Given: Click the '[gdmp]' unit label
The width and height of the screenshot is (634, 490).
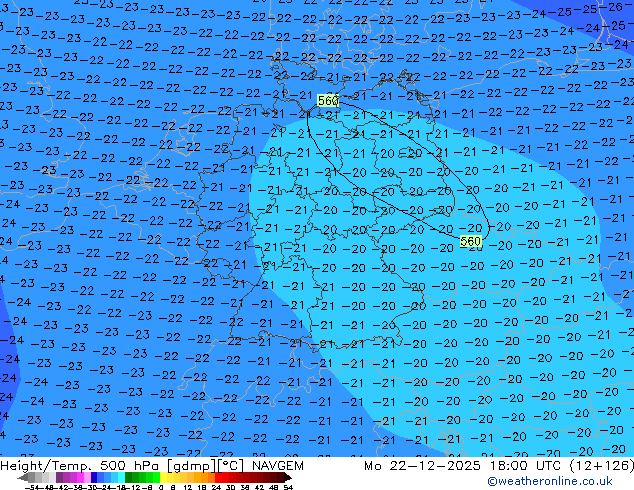Looking at the screenshot, I should tap(190, 466).
